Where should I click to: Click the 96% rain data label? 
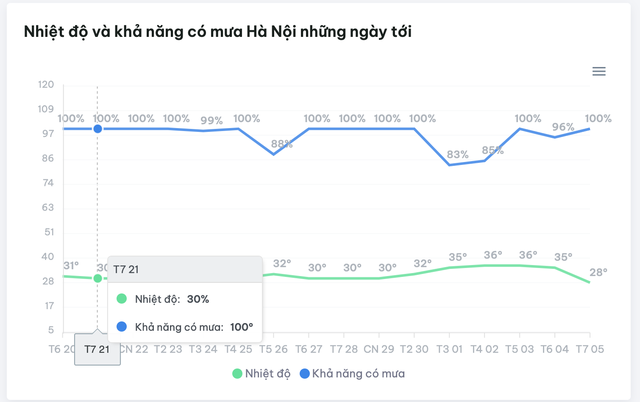click(x=563, y=127)
